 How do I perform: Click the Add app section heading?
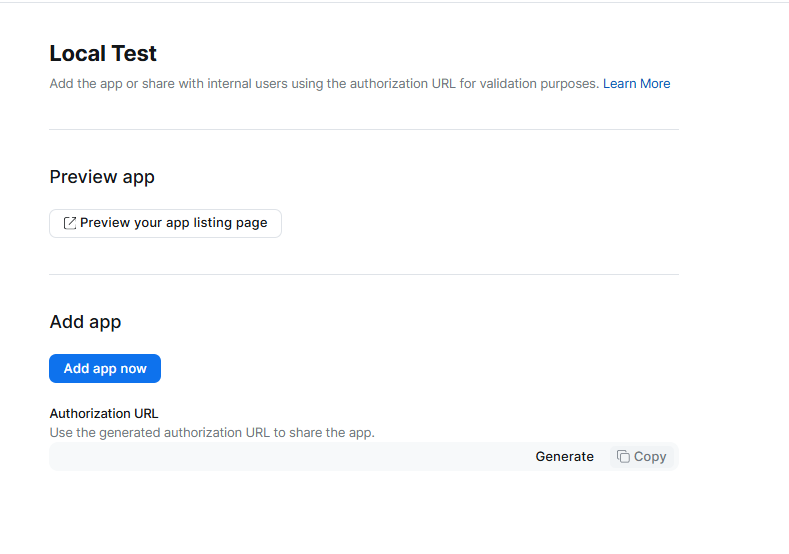(85, 322)
